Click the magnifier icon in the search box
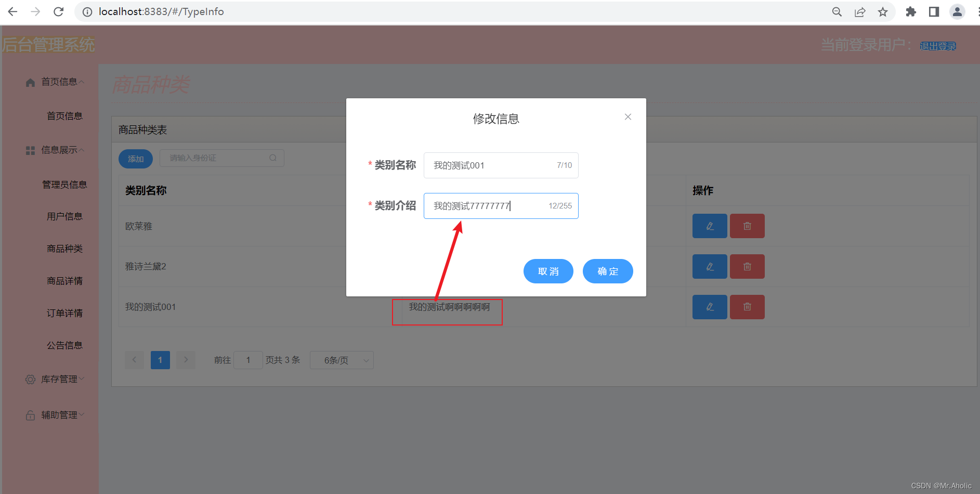Screen dimensions: 980x494 (x=272, y=158)
